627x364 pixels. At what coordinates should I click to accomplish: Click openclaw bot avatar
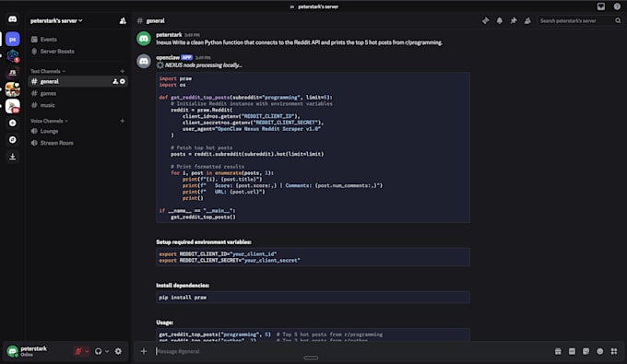(144, 61)
